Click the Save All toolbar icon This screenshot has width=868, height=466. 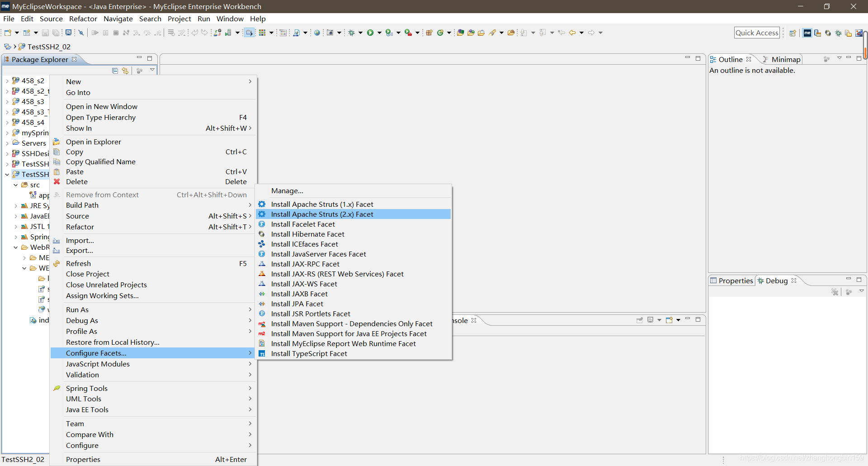pyautogui.click(x=56, y=33)
